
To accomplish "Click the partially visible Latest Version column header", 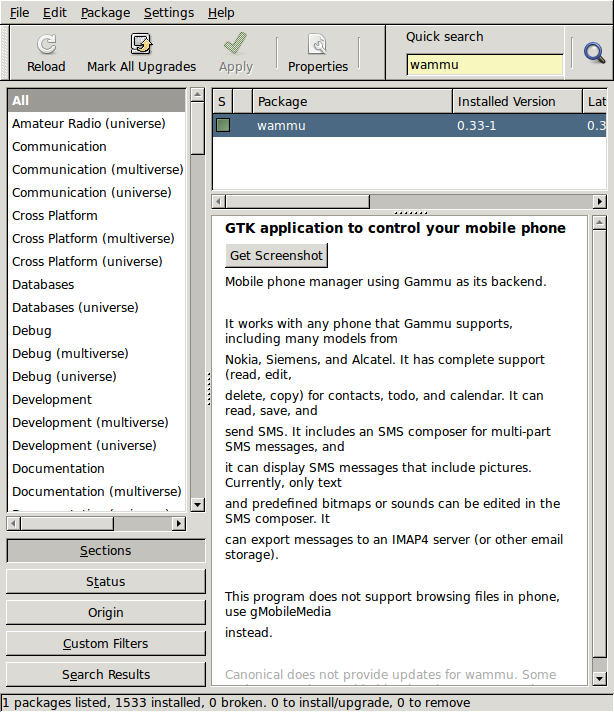I will pyautogui.click(x=595, y=101).
